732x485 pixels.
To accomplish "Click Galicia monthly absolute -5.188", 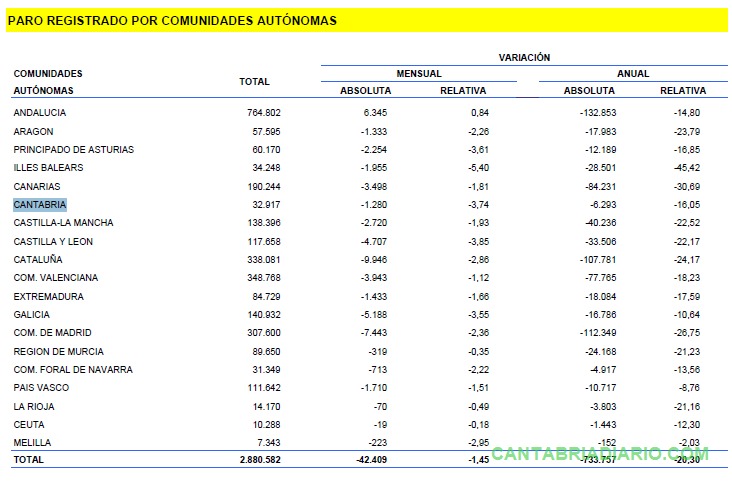I will (x=374, y=315).
